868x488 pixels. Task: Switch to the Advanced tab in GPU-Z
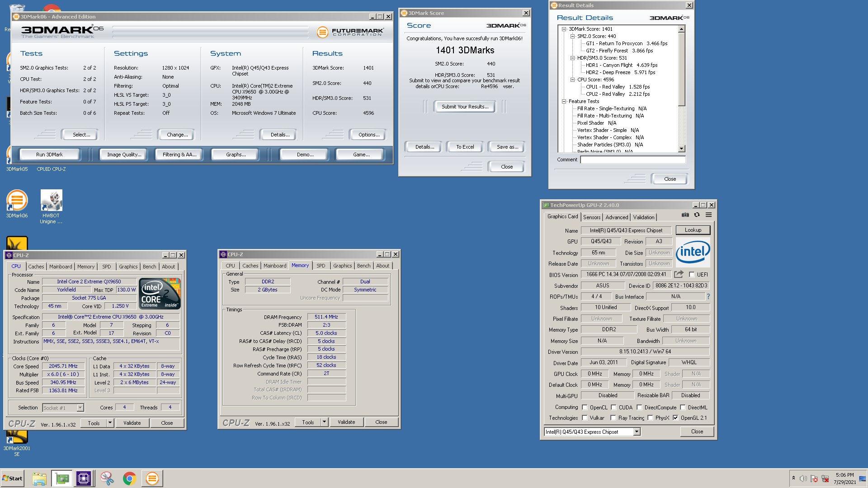point(617,217)
